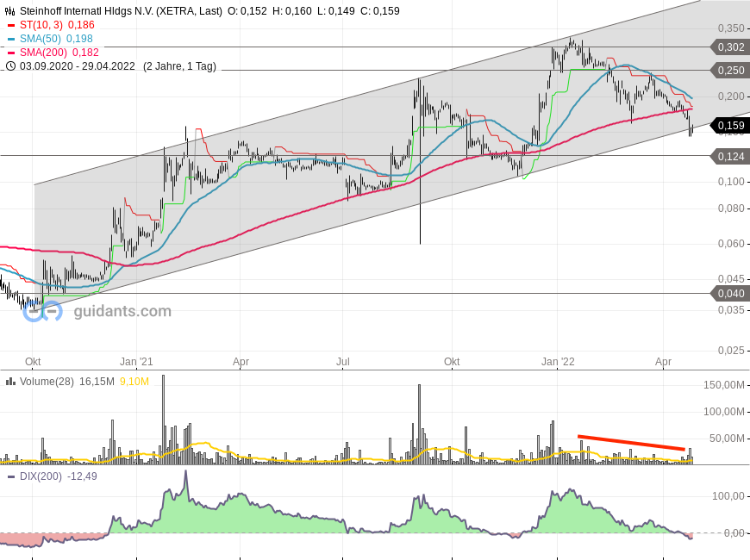Select the Steinhoff Internatl Hldgs N.V. title

coord(121,11)
